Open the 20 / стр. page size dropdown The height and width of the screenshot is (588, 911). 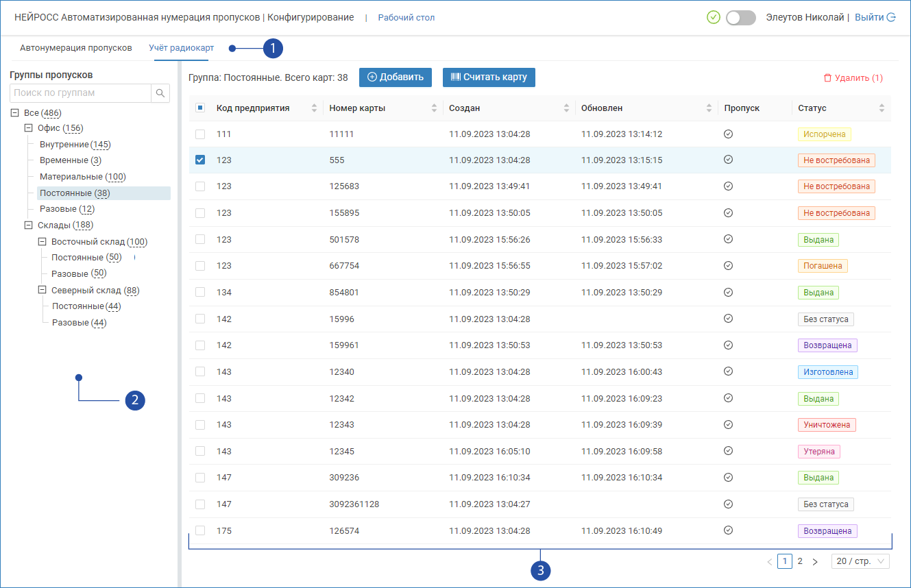860,561
